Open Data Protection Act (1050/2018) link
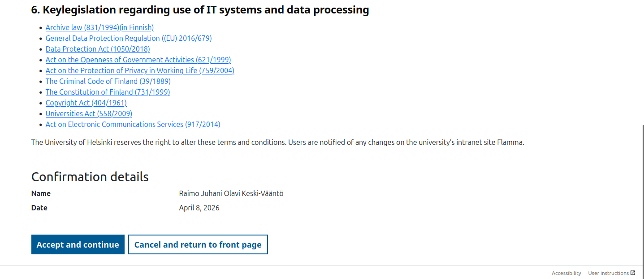The width and height of the screenshot is (644, 279). tap(98, 49)
